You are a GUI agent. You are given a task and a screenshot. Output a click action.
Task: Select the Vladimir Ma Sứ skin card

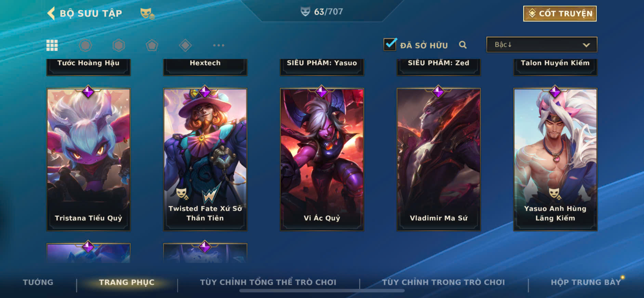pos(438,159)
